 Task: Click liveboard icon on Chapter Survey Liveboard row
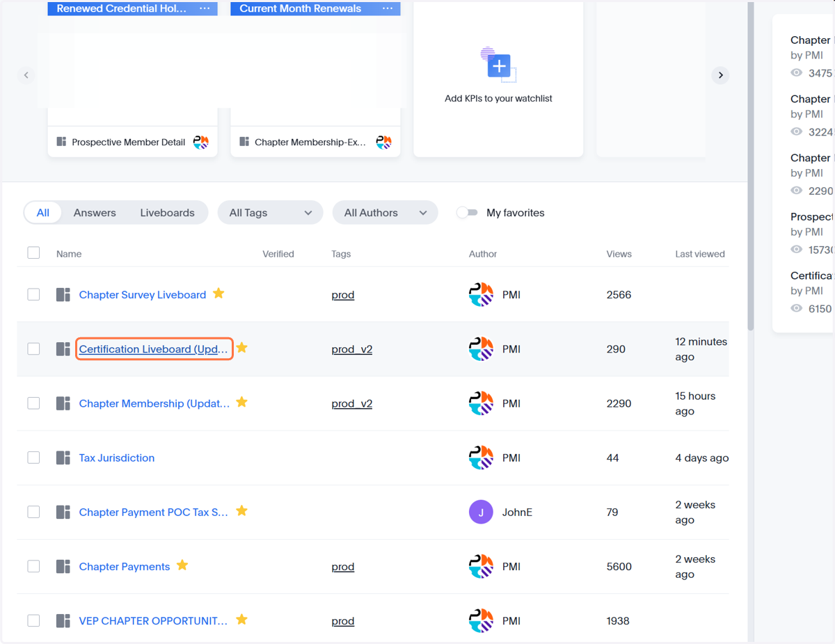coord(63,295)
